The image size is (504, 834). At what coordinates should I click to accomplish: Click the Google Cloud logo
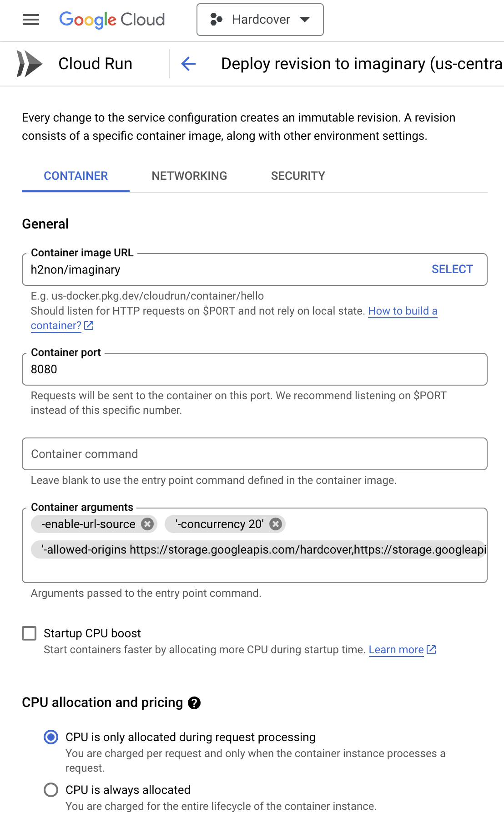click(x=112, y=20)
